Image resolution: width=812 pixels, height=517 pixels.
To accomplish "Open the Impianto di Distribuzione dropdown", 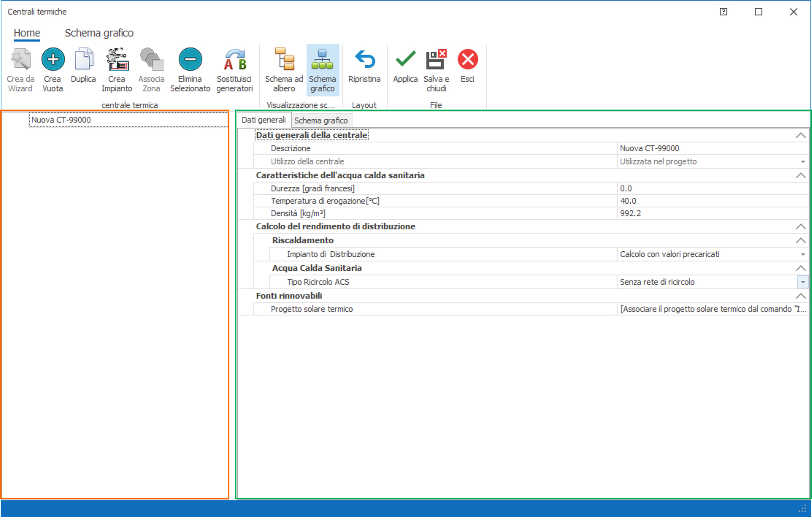I will [803, 254].
